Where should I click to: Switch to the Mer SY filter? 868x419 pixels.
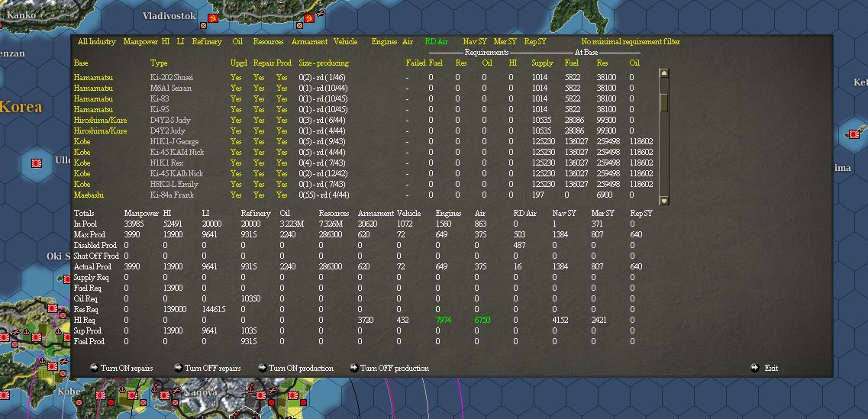(x=505, y=41)
